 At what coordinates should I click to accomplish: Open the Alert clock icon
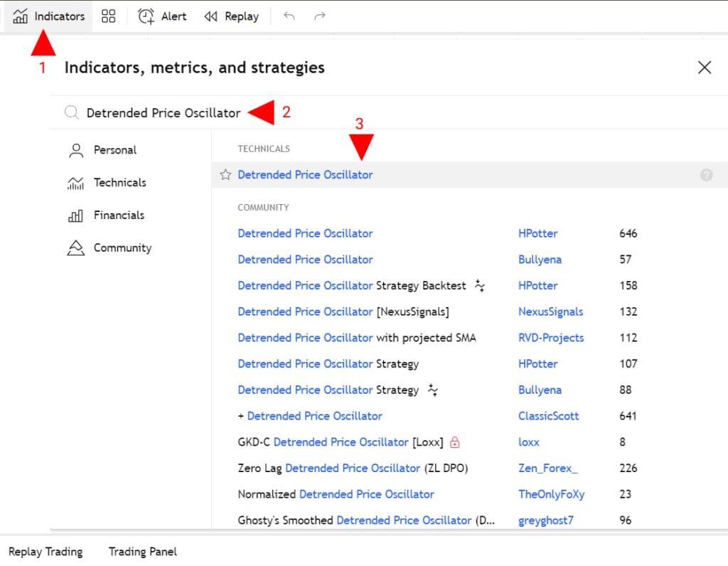(146, 16)
